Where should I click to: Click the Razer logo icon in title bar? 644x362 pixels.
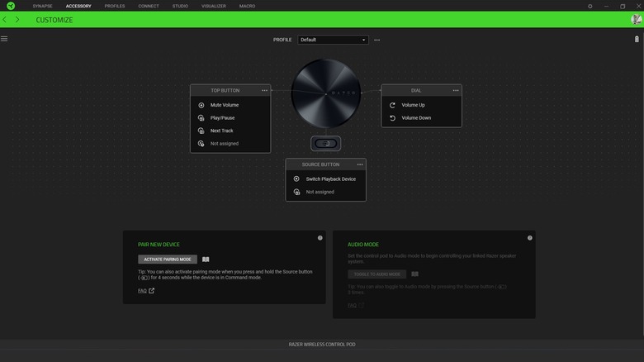[11, 6]
